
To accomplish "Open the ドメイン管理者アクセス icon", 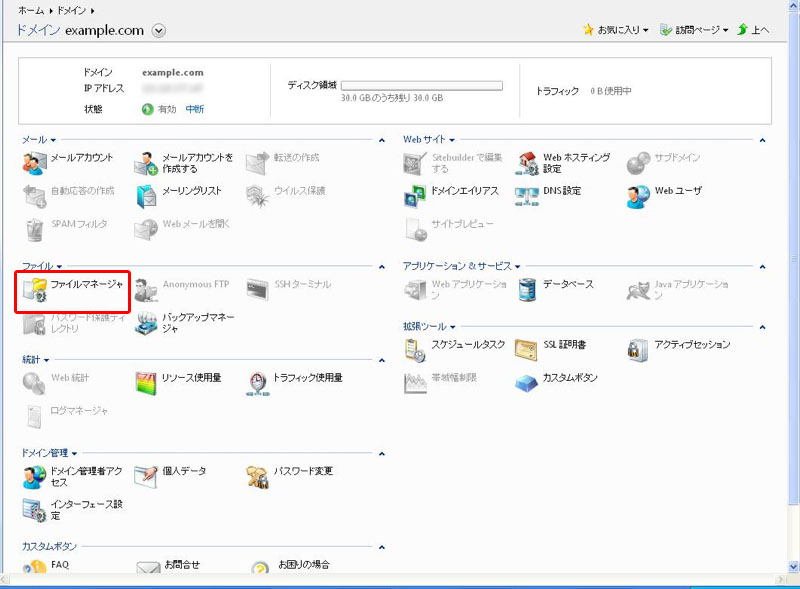I will coord(34,477).
